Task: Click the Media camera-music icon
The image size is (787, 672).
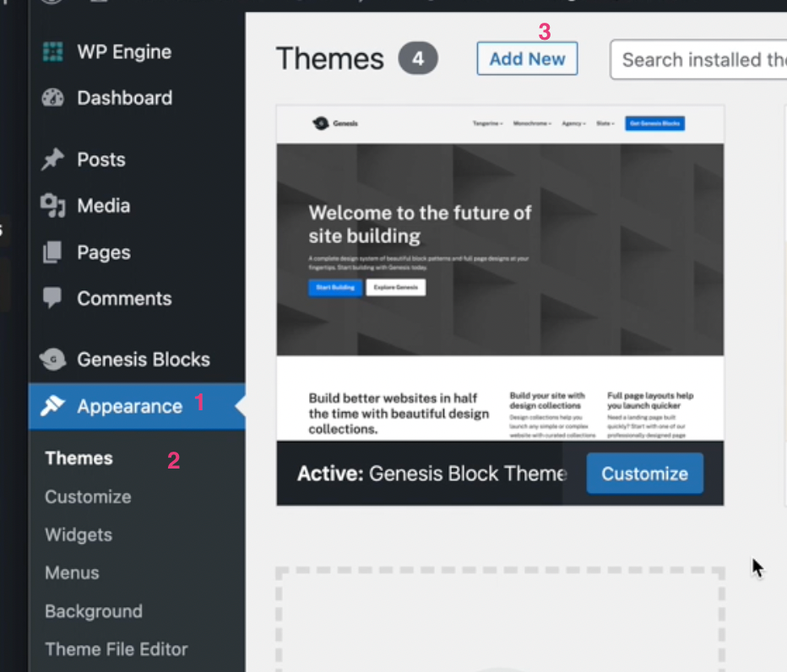Action: tap(52, 206)
